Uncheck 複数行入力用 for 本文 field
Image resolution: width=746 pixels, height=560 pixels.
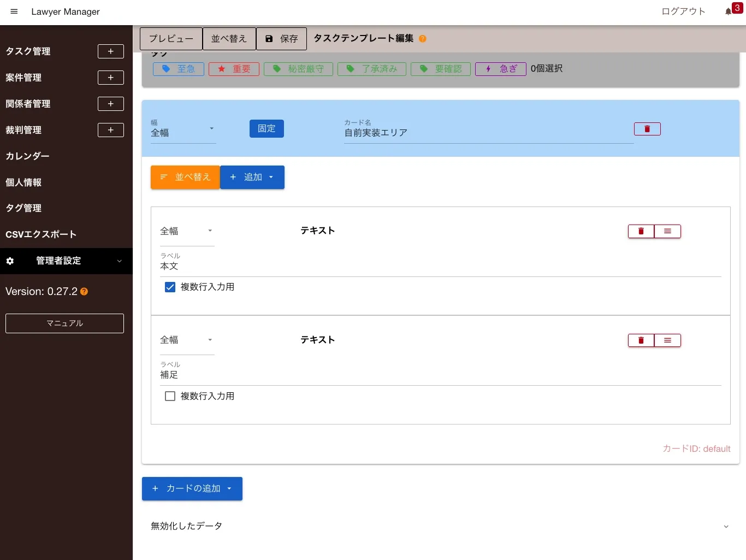point(170,287)
